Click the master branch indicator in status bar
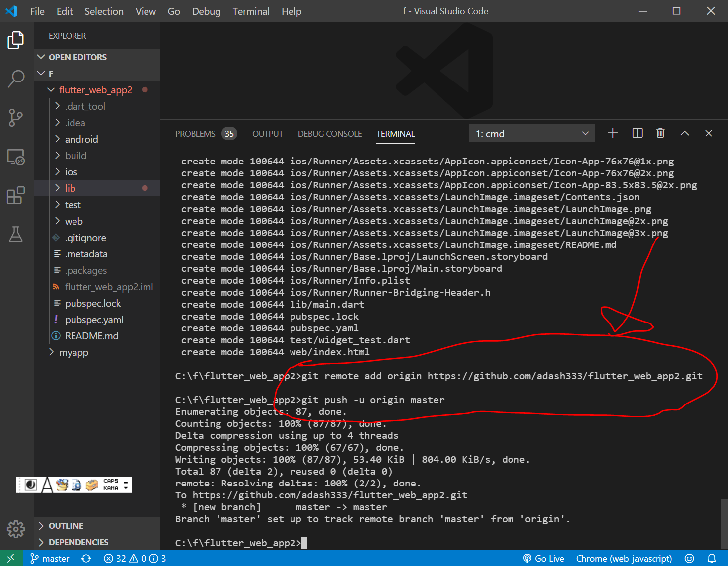Viewport: 728px width, 566px height. click(50, 558)
